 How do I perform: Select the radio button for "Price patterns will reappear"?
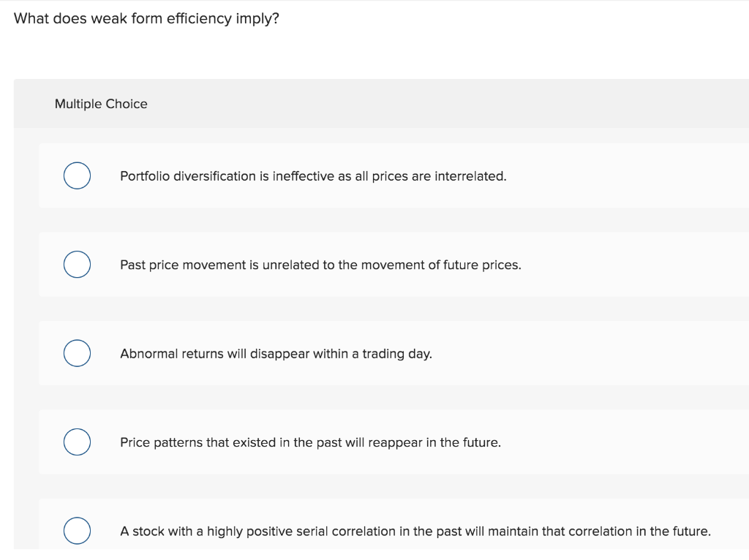pos(77,442)
